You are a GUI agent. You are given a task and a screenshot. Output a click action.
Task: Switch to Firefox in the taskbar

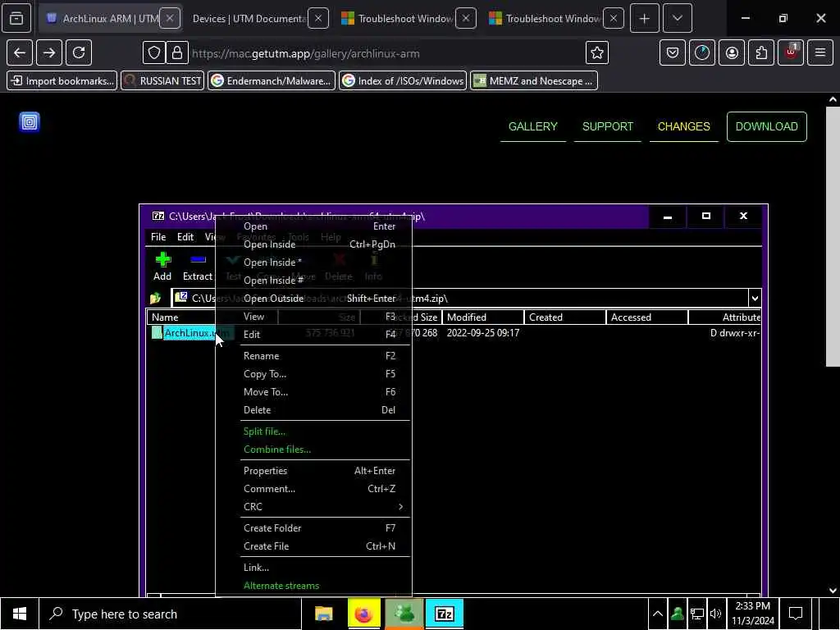[x=363, y=614]
